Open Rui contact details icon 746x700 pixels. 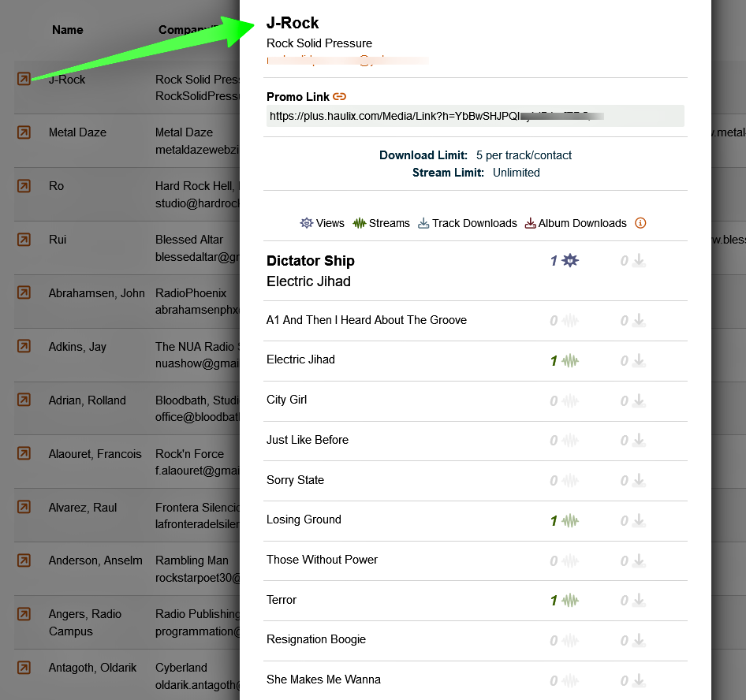tap(24, 239)
